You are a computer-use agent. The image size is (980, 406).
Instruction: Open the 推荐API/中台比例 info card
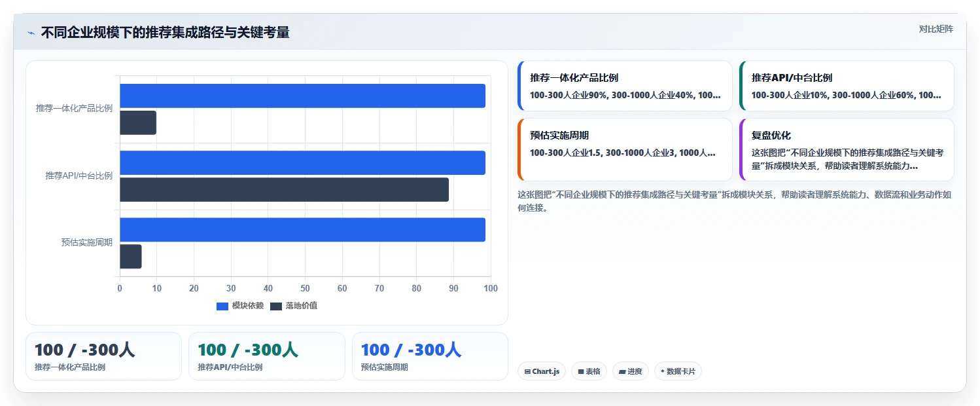click(847, 86)
